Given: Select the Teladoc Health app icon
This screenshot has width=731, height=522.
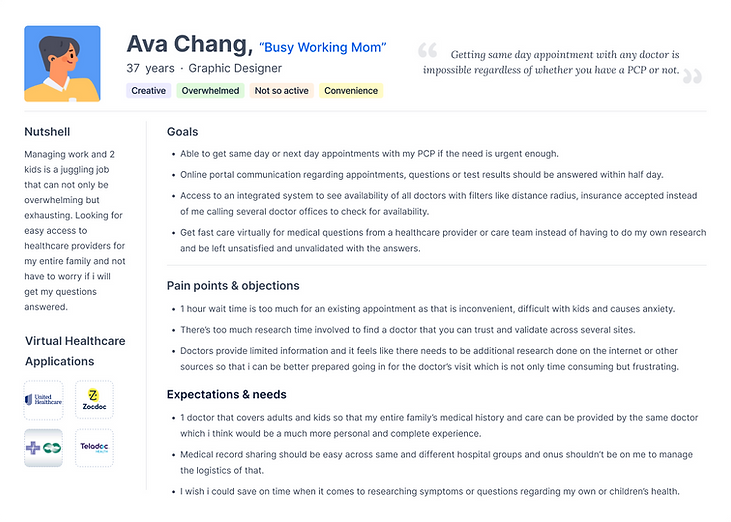Looking at the screenshot, I should coord(94,447).
